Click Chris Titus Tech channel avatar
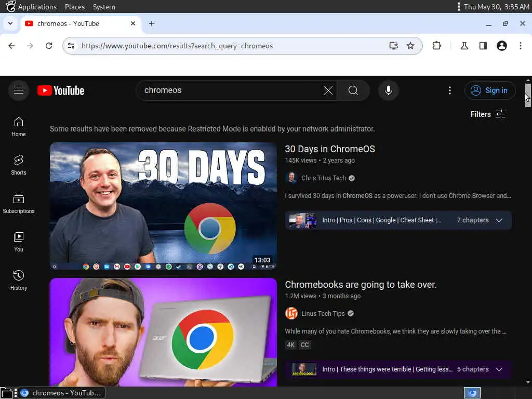This screenshot has width=532, height=399. pos(291,178)
